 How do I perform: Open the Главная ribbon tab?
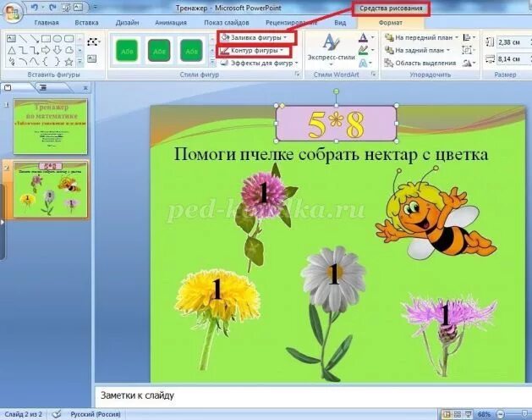pyautogui.click(x=47, y=23)
